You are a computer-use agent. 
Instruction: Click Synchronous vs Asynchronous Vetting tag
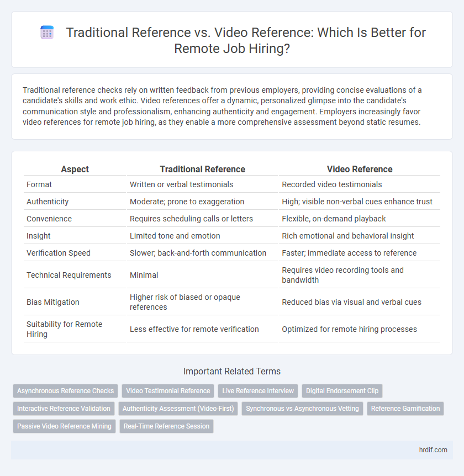click(x=302, y=408)
